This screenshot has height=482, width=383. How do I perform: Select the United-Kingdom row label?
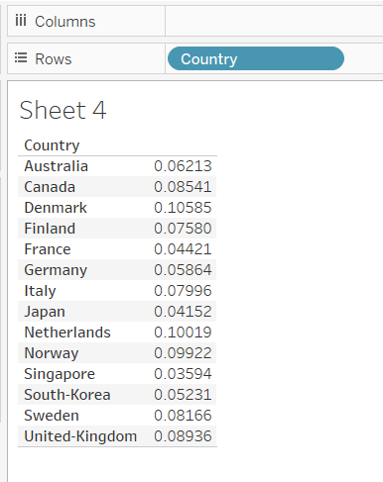pyautogui.click(x=80, y=436)
